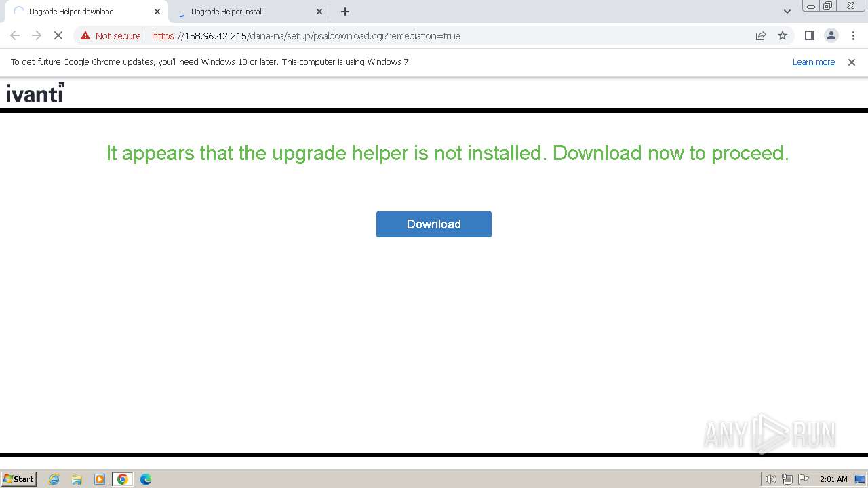Open the Windows Start menu

tap(18, 479)
